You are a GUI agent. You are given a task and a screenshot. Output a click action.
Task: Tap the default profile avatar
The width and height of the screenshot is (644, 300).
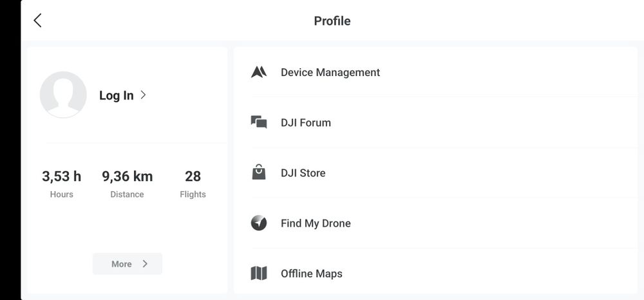tap(63, 95)
